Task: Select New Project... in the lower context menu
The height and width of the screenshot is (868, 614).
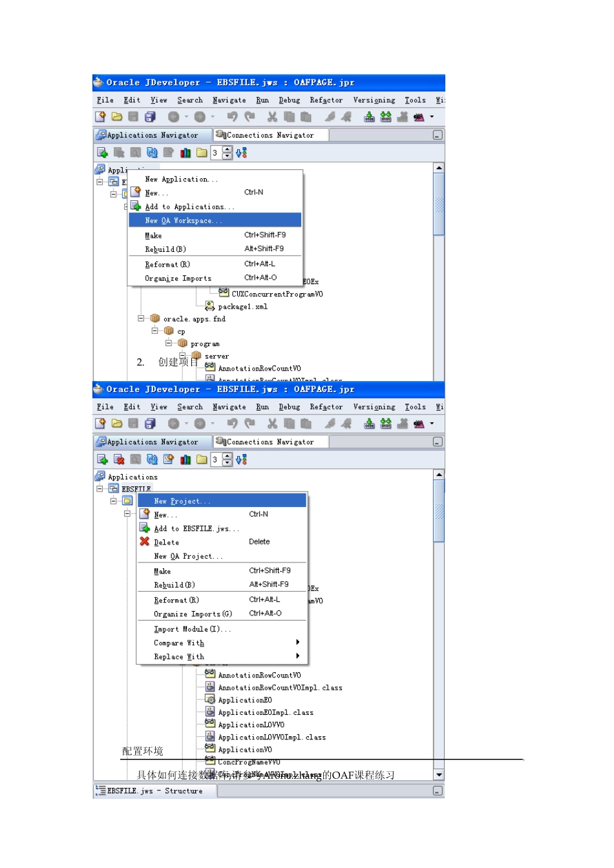Action: [222, 501]
